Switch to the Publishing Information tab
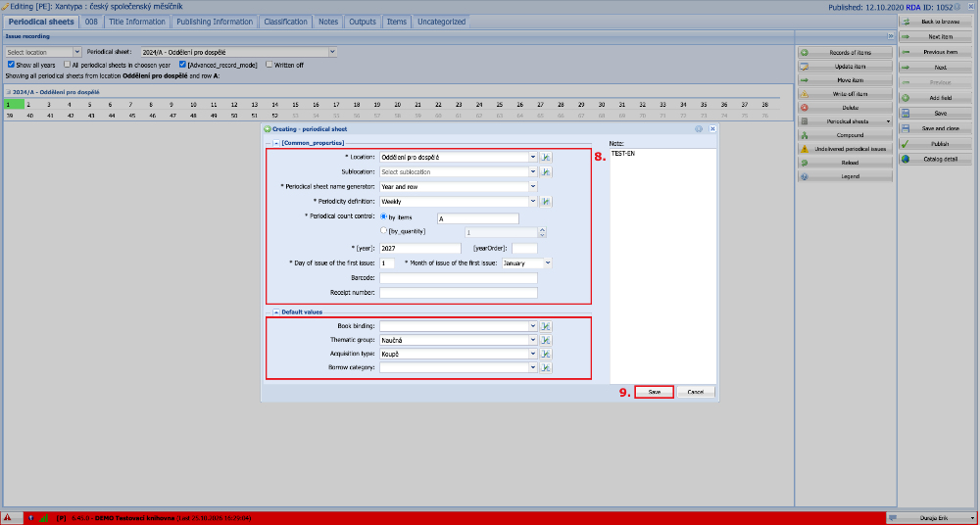 click(215, 22)
